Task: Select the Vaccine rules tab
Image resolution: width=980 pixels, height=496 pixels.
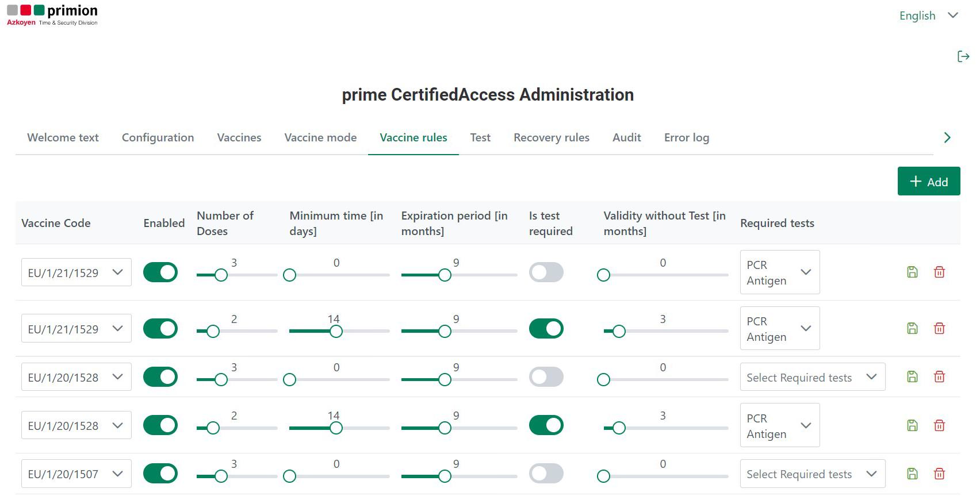Action: coord(414,137)
